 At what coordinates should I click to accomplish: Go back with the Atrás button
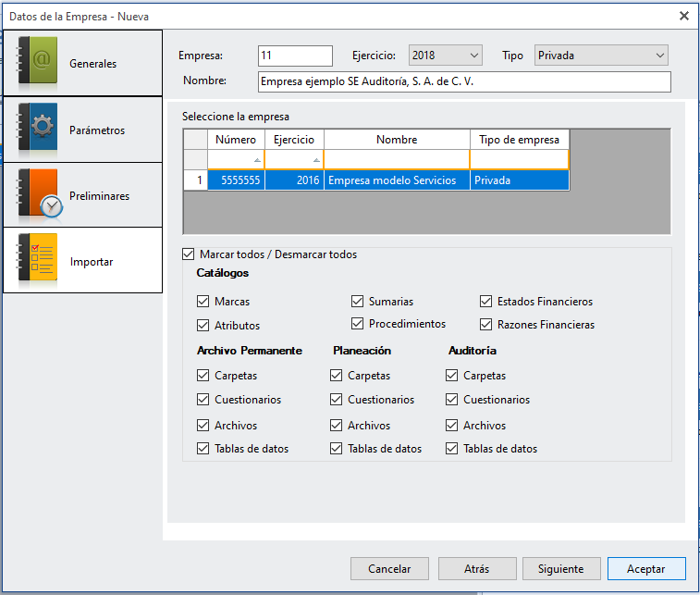(x=476, y=569)
